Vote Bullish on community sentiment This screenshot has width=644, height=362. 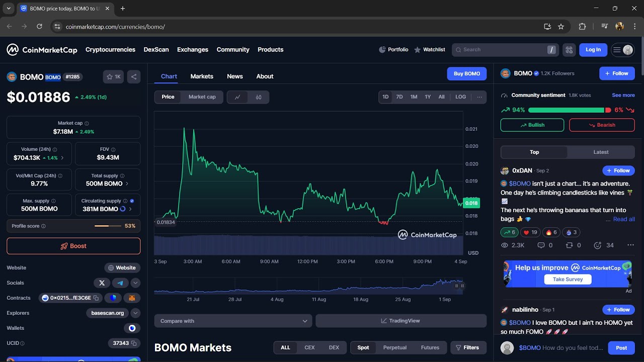532,125
